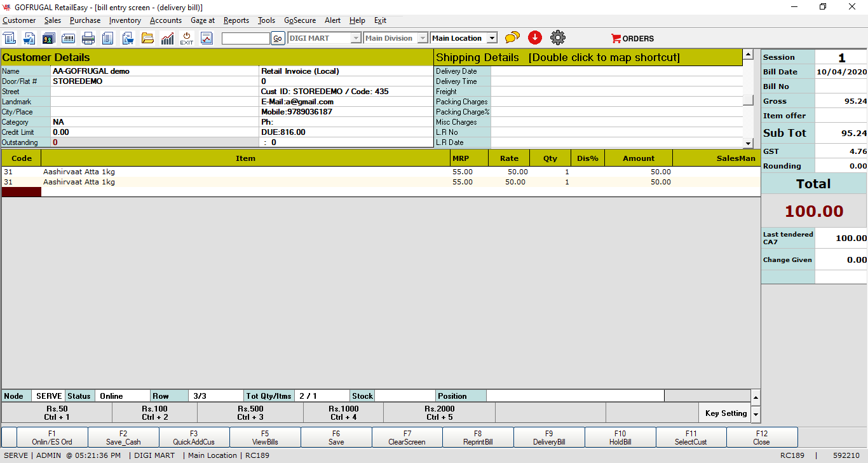
Task: Expand the DIGI MART dropdown
Action: (356, 38)
